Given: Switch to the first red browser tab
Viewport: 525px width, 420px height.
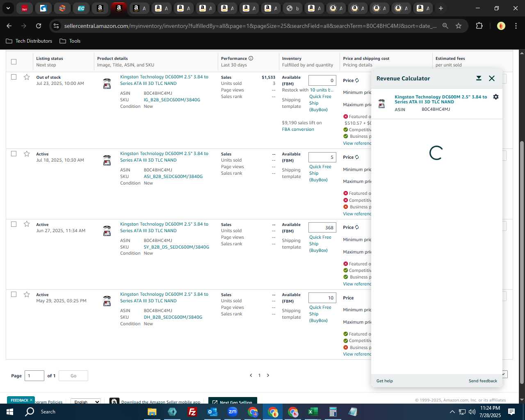Looking at the screenshot, I should [24, 8].
